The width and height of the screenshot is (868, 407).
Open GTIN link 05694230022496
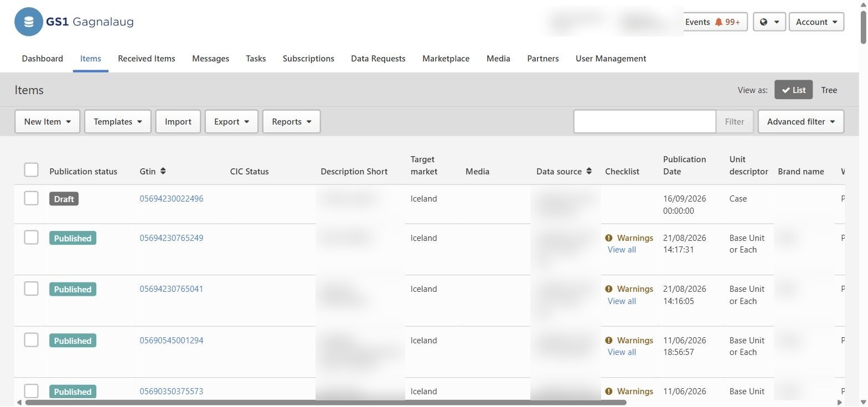pyautogui.click(x=171, y=199)
